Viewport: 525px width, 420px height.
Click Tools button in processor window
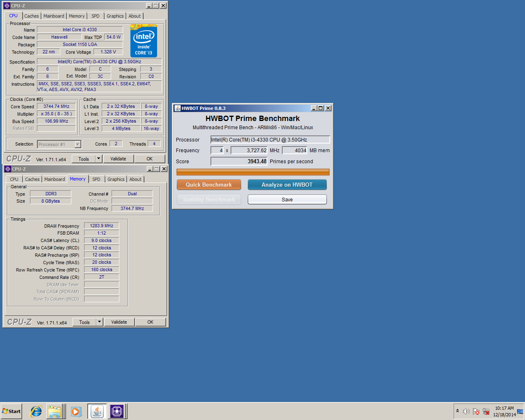pos(84,159)
